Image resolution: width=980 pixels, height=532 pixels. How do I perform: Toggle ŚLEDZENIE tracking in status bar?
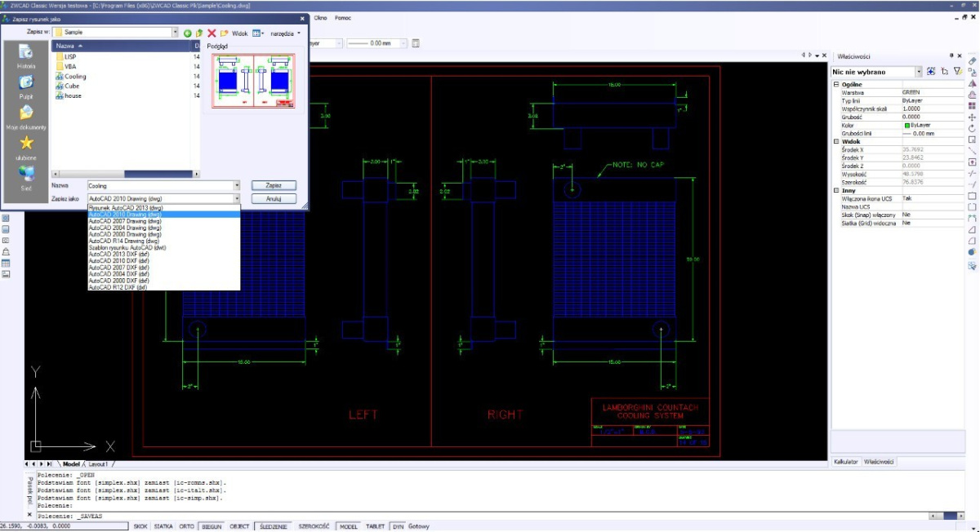tap(273, 526)
